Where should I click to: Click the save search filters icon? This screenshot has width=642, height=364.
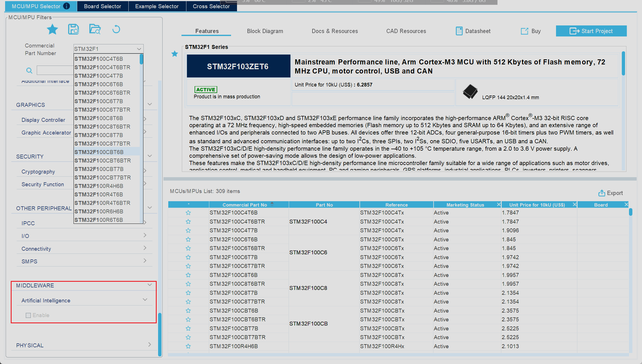click(74, 29)
